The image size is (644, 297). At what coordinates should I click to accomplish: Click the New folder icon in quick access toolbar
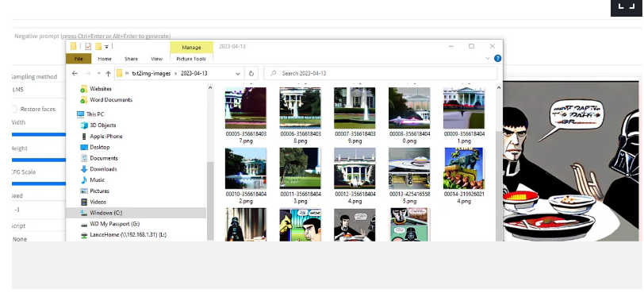pos(98,47)
